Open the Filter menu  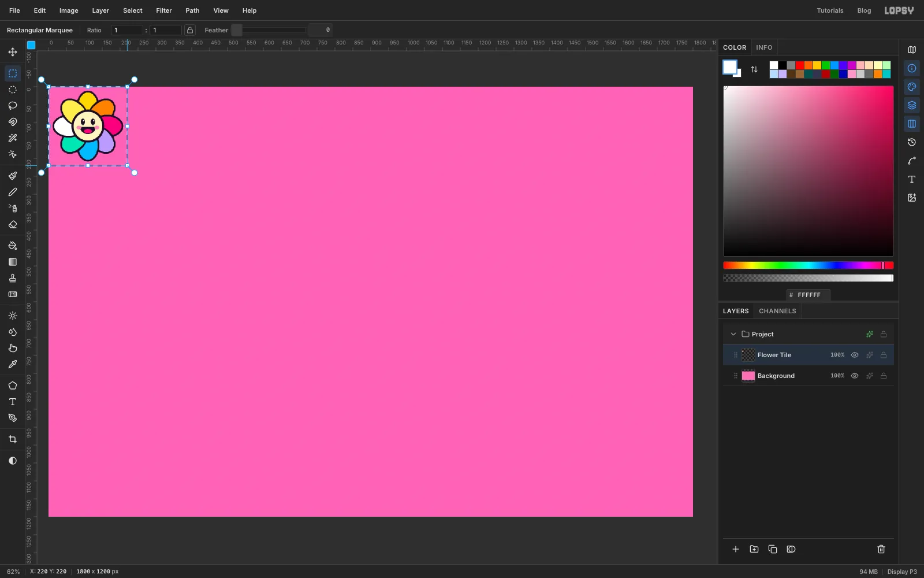(x=164, y=10)
